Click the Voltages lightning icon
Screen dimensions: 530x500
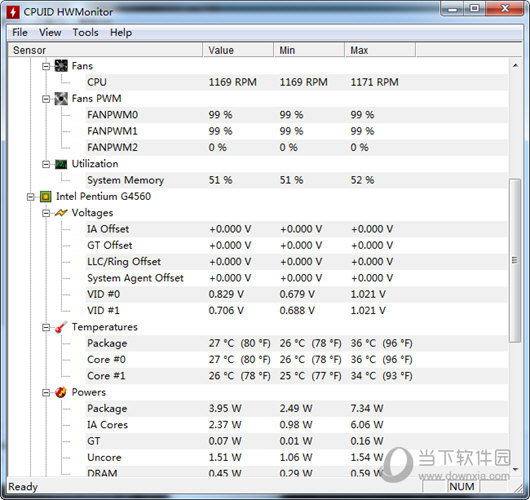[61, 213]
